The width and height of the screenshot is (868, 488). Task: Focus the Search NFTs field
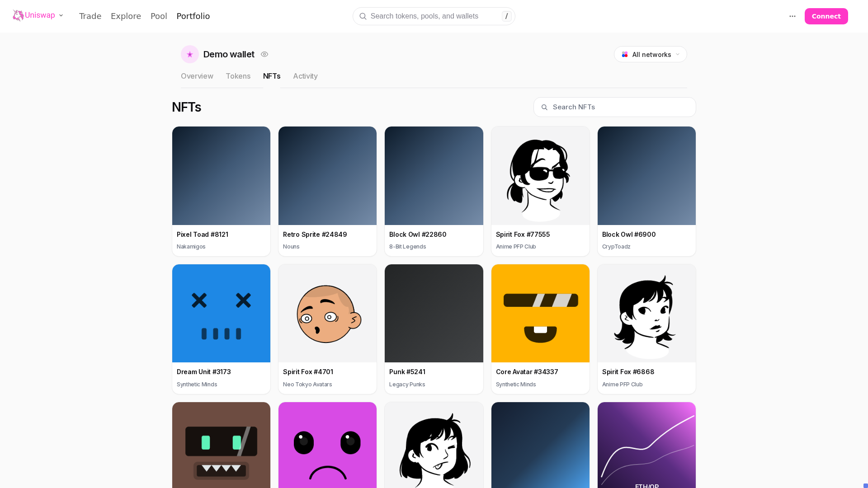615,107
